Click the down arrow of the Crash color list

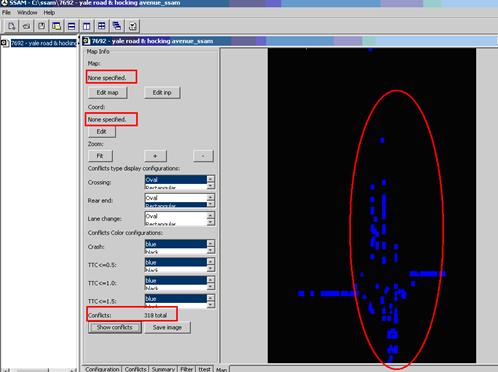coord(210,251)
